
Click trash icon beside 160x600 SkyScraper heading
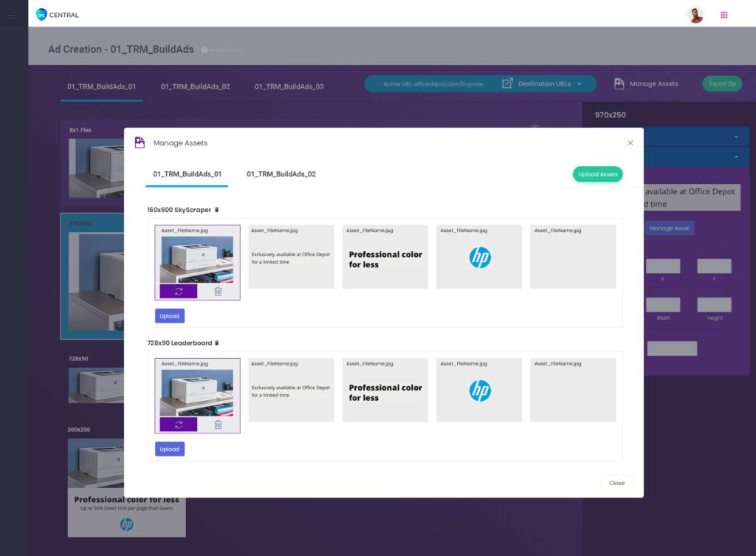coord(216,210)
